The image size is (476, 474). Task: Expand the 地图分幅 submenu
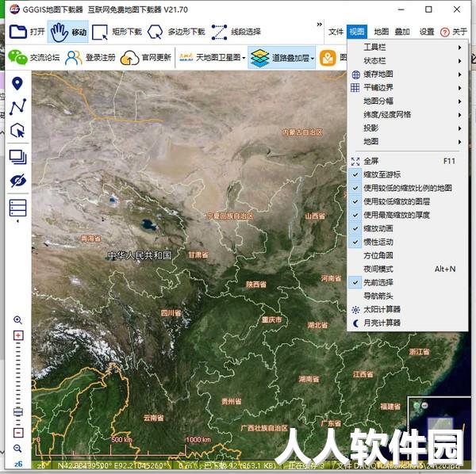pyautogui.click(x=408, y=101)
